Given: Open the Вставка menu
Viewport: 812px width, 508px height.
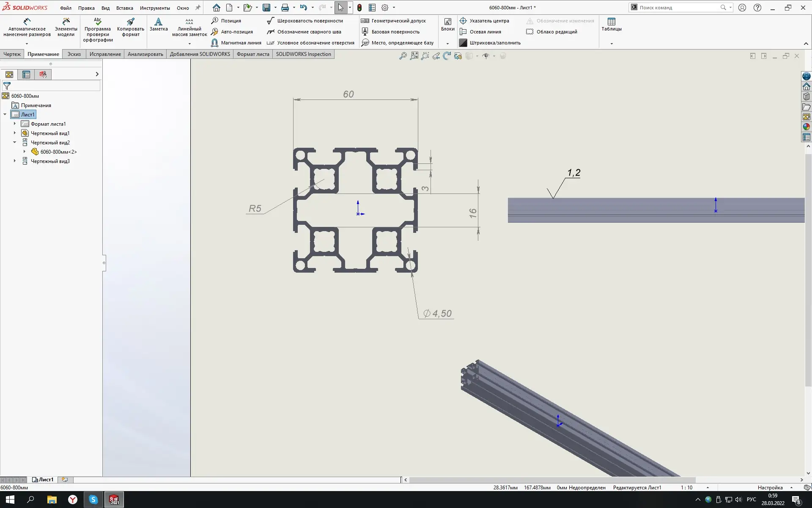Looking at the screenshot, I should coord(124,8).
